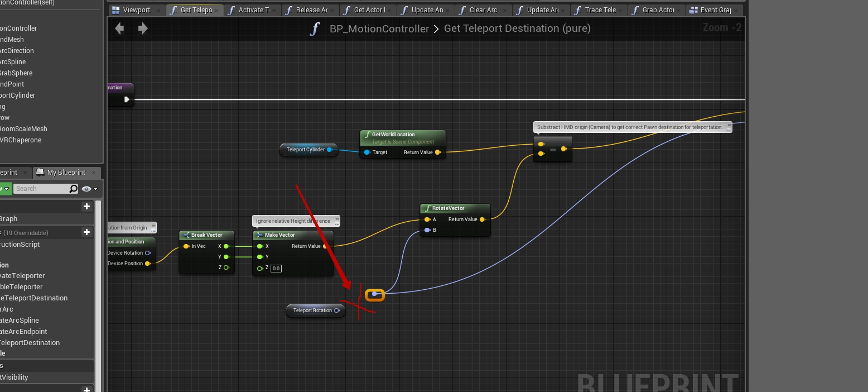Click the forward navigation arrow in graph

(x=143, y=28)
